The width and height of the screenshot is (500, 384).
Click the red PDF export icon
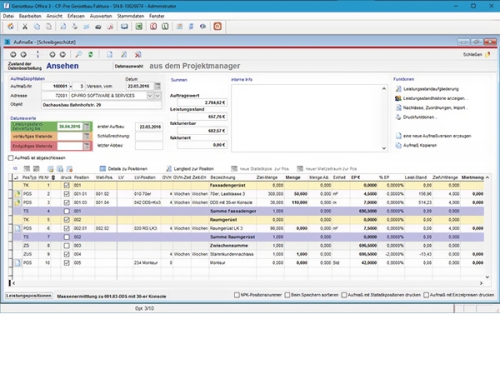110,27
